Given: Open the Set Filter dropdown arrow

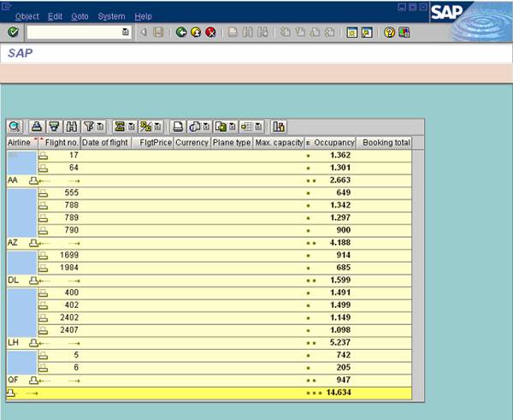Looking at the screenshot, I should point(100,127).
